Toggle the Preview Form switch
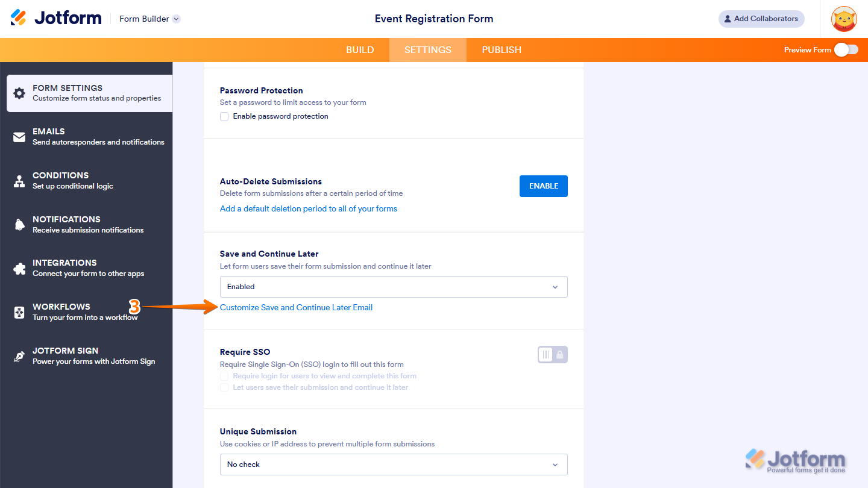This screenshot has width=868, height=488. pyautogui.click(x=845, y=50)
